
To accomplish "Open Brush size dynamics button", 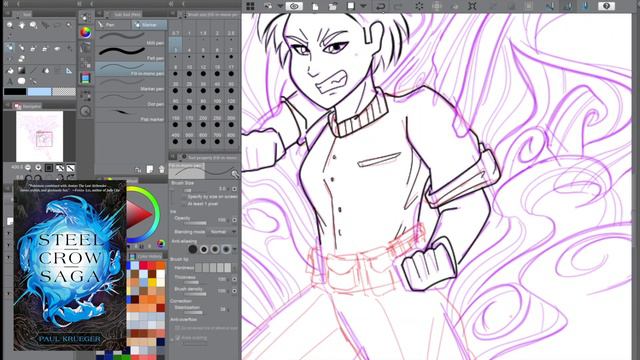I will coord(234,189).
